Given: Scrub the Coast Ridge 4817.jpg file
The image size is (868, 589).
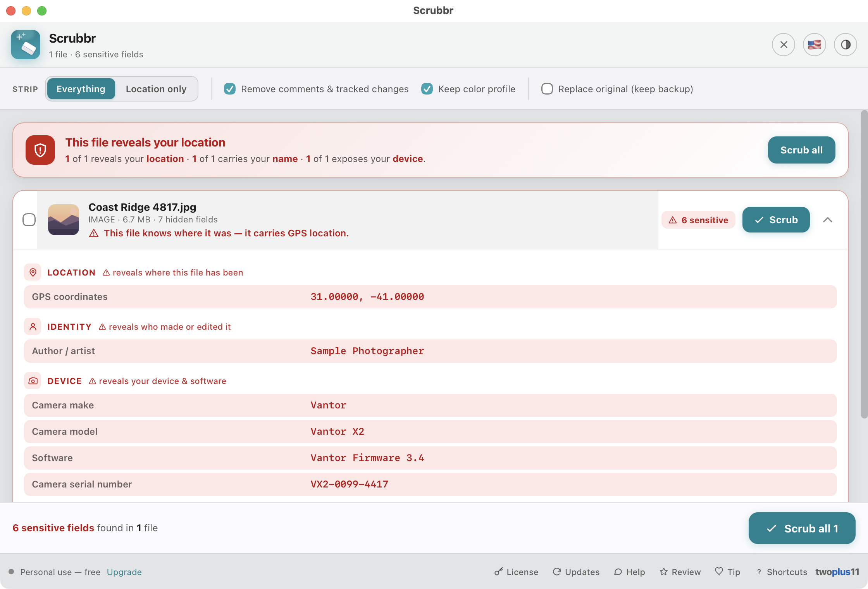Looking at the screenshot, I should 776,220.
